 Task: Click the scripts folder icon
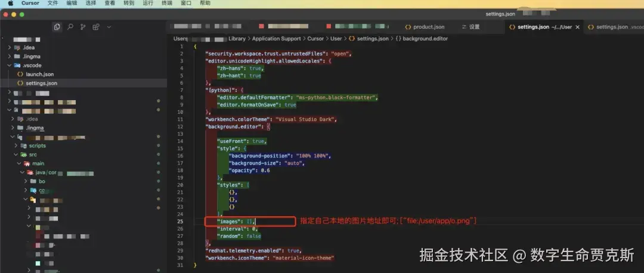[24, 145]
